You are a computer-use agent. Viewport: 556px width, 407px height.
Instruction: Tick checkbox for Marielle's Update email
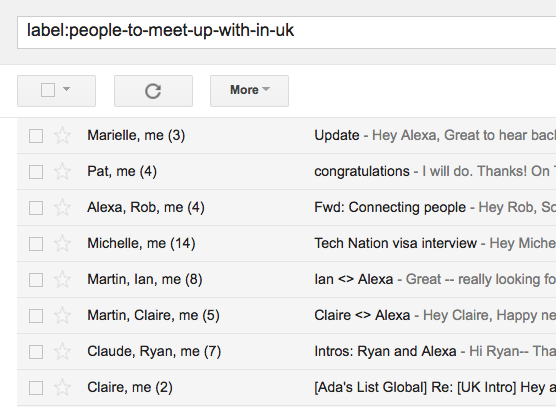(36, 136)
